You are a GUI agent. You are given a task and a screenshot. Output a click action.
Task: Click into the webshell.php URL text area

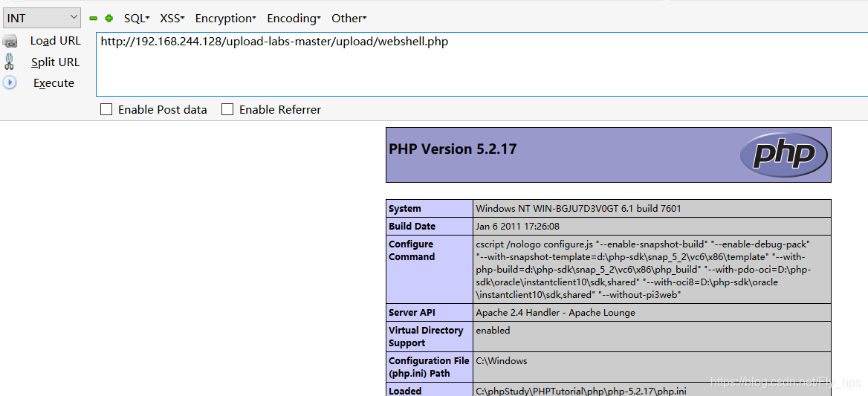(x=482, y=64)
